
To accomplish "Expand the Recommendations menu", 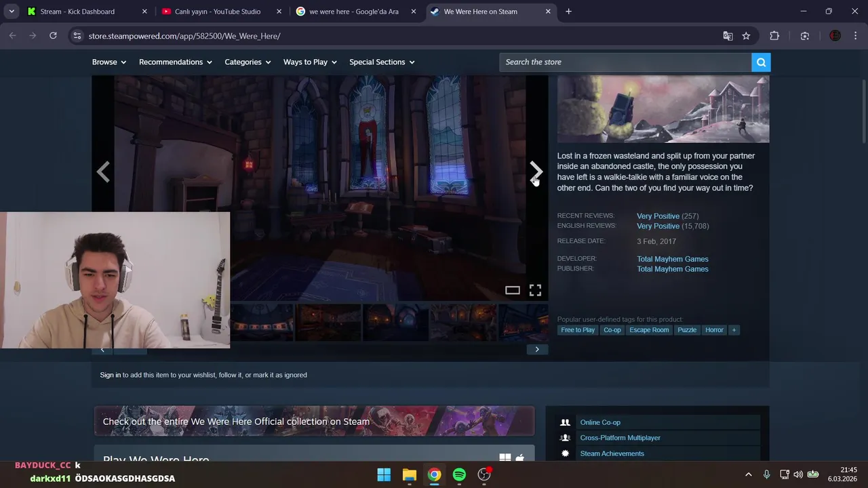I will (176, 62).
